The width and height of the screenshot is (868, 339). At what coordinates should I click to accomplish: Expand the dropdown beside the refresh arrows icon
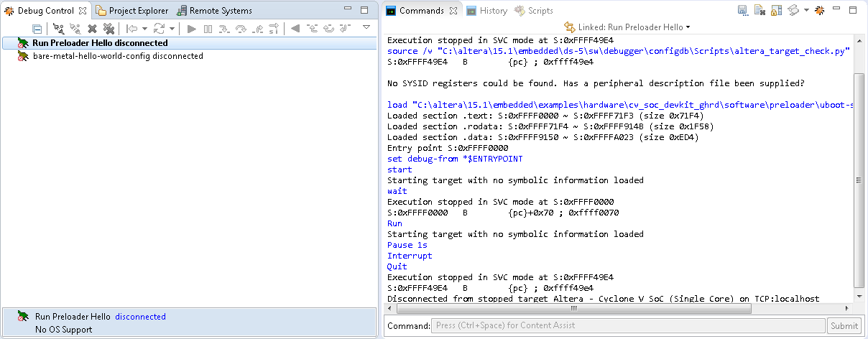pyautogui.click(x=172, y=29)
